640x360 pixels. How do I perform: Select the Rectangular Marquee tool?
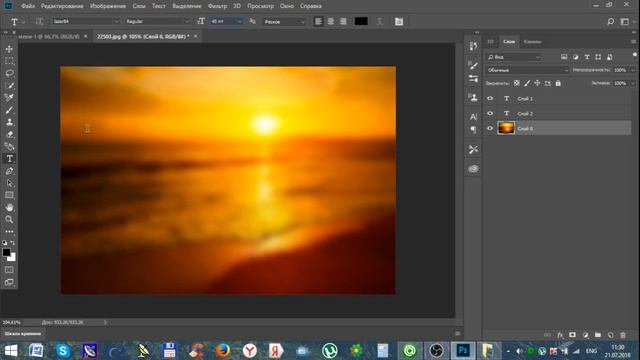(9, 61)
